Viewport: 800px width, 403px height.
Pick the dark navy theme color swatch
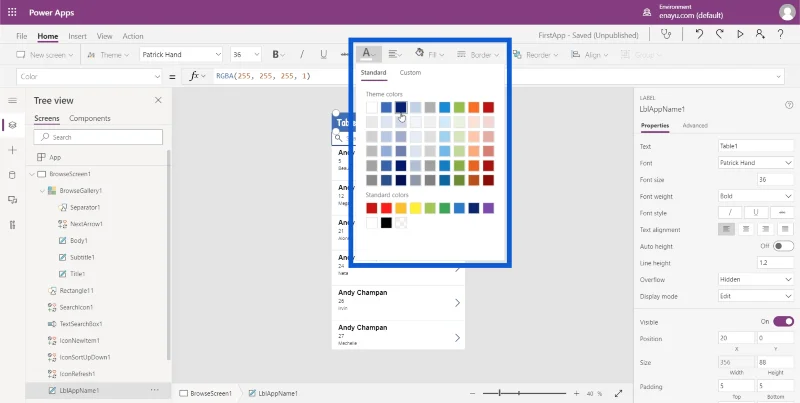pos(401,107)
